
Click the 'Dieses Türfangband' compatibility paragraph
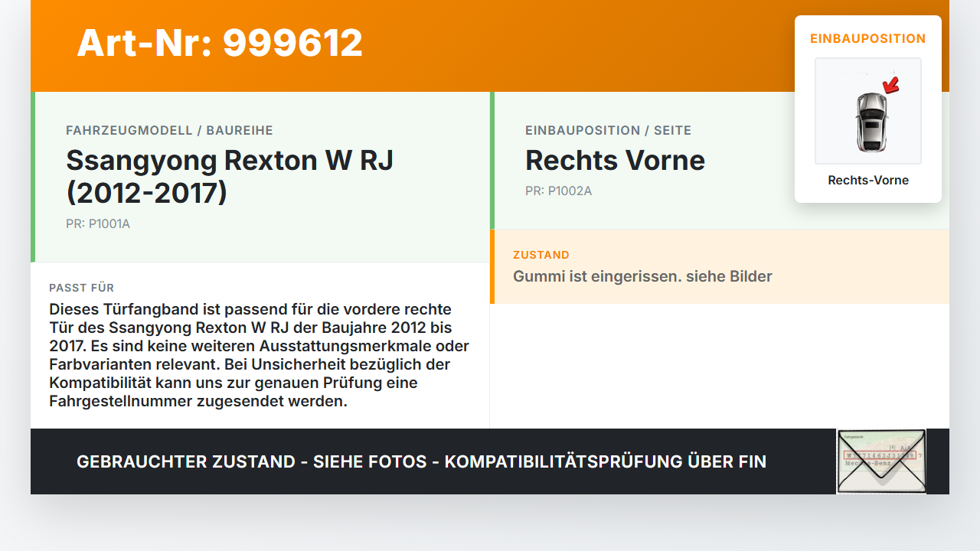click(260, 355)
